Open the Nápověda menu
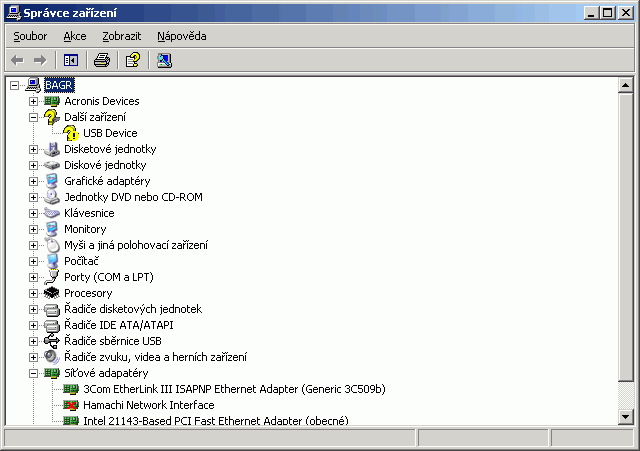640x451 pixels. [x=182, y=36]
